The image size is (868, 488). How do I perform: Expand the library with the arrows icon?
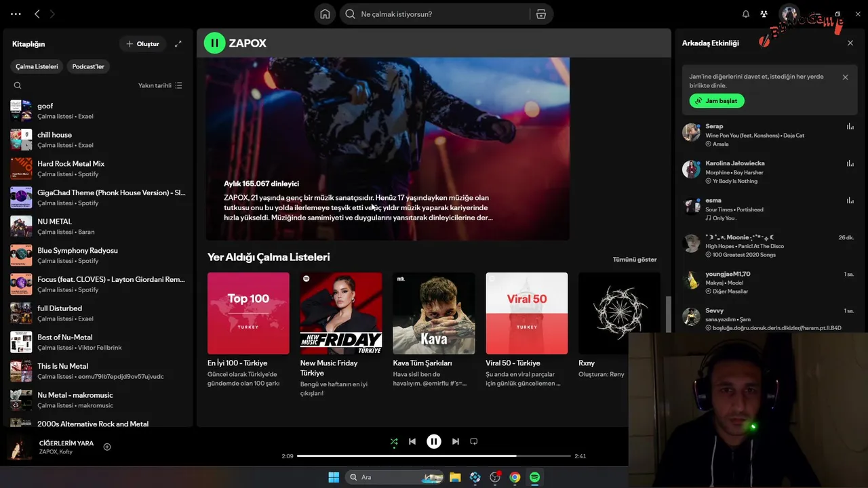coord(178,44)
